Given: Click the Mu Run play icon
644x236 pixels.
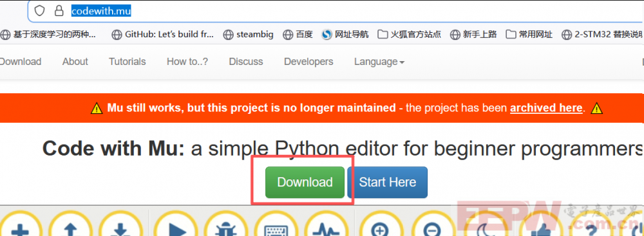Looking at the screenshot, I should coord(176,223).
